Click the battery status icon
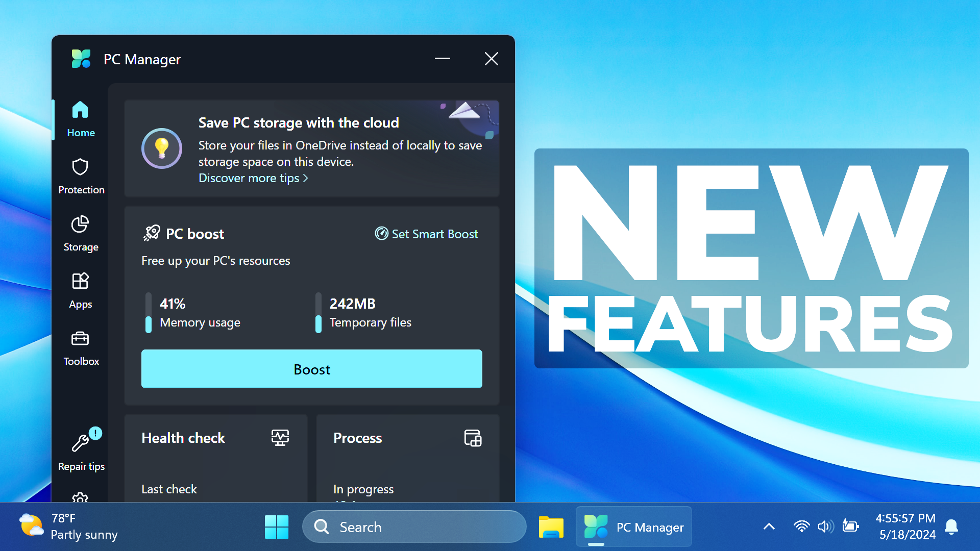980x551 pixels. point(850,526)
